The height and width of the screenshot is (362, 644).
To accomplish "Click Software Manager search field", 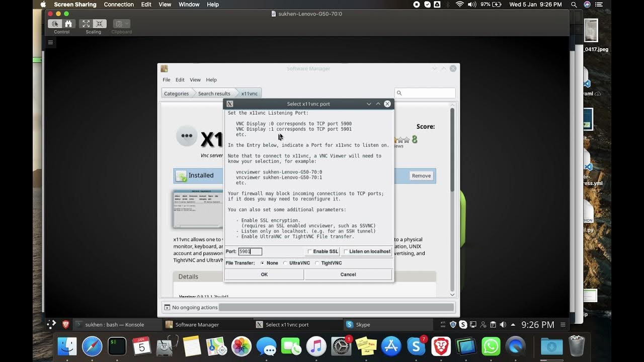I will [425, 93].
